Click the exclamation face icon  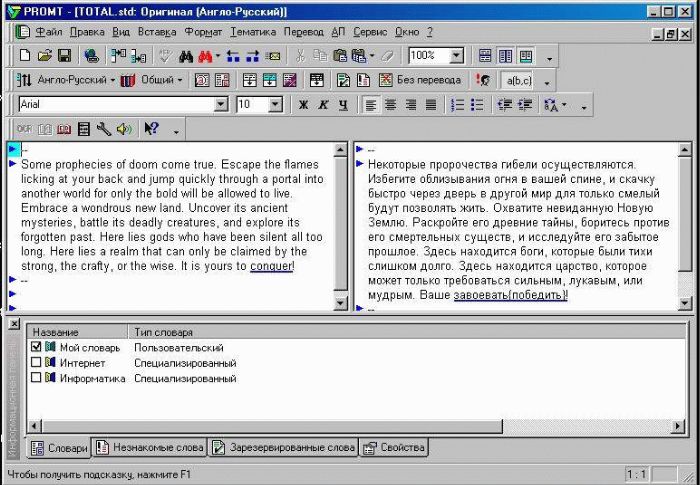pos(483,80)
